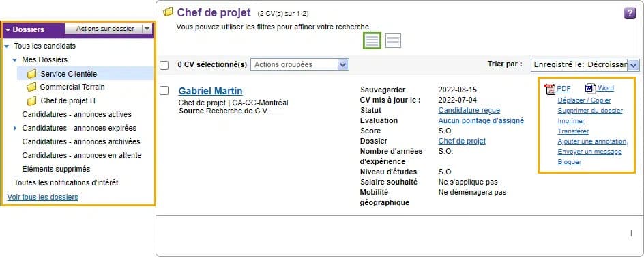The image size is (644, 257).
Task: Click the purple help question mark icon
Action: 630,13
